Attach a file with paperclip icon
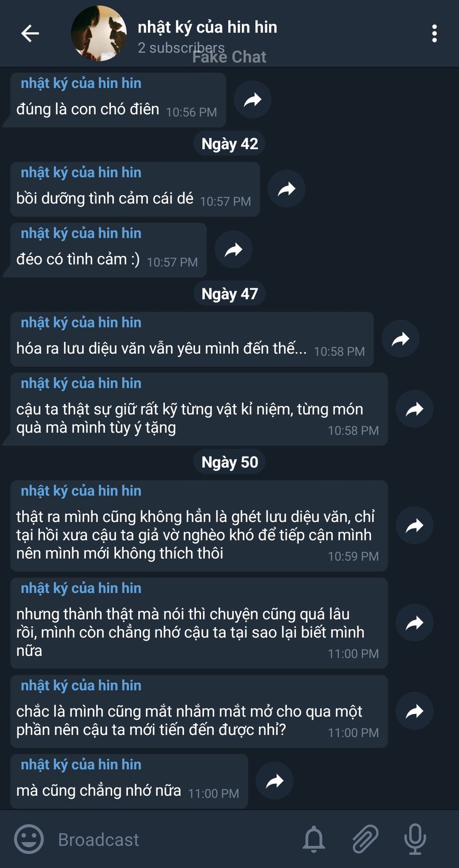Screen dimensions: 459x868 click(x=365, y=839)
